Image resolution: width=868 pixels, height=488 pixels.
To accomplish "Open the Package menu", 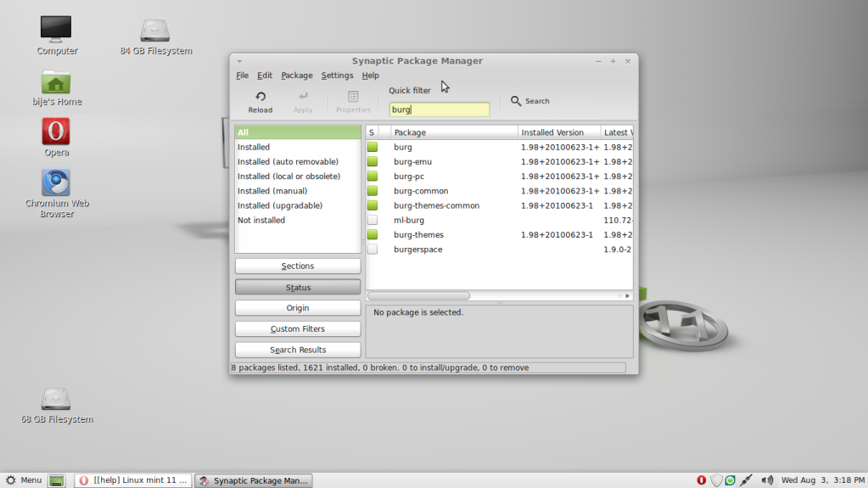I will click(x=297, y=76).
